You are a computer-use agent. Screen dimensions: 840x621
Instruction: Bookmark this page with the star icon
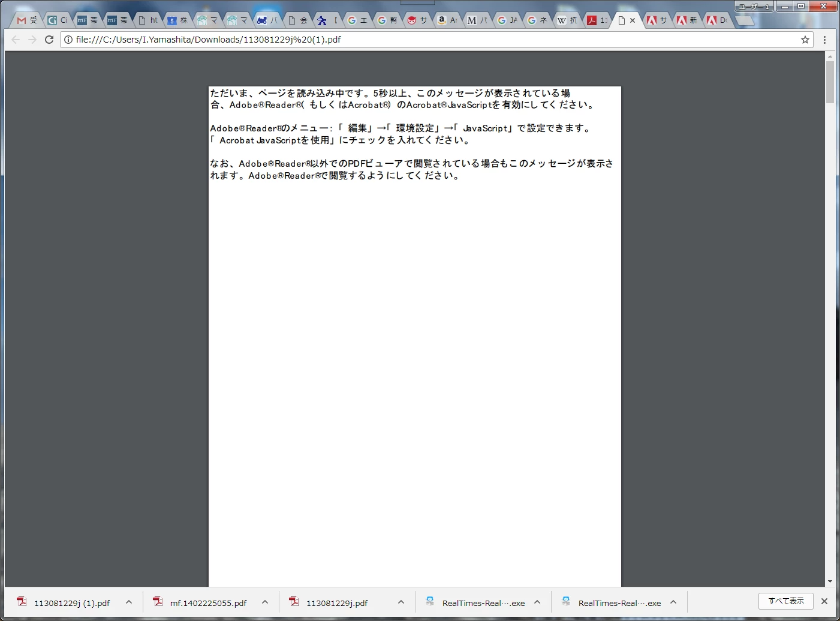tap(805, 40)
